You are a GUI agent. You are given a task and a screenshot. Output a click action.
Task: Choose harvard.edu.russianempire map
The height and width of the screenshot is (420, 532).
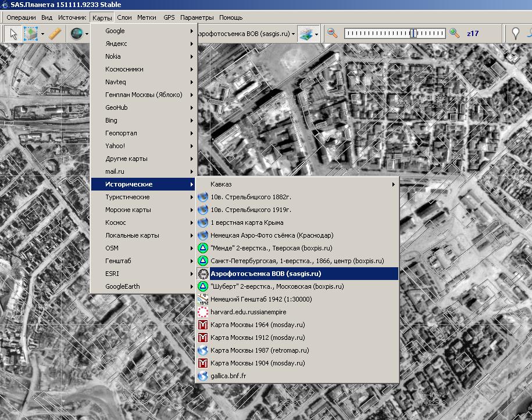[297, 312]
